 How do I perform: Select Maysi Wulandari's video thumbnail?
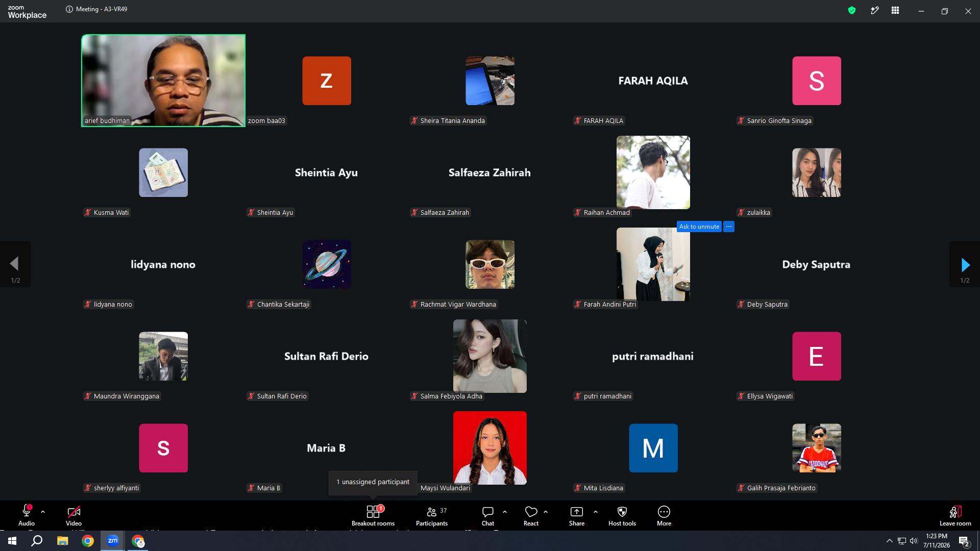[490, 448]
